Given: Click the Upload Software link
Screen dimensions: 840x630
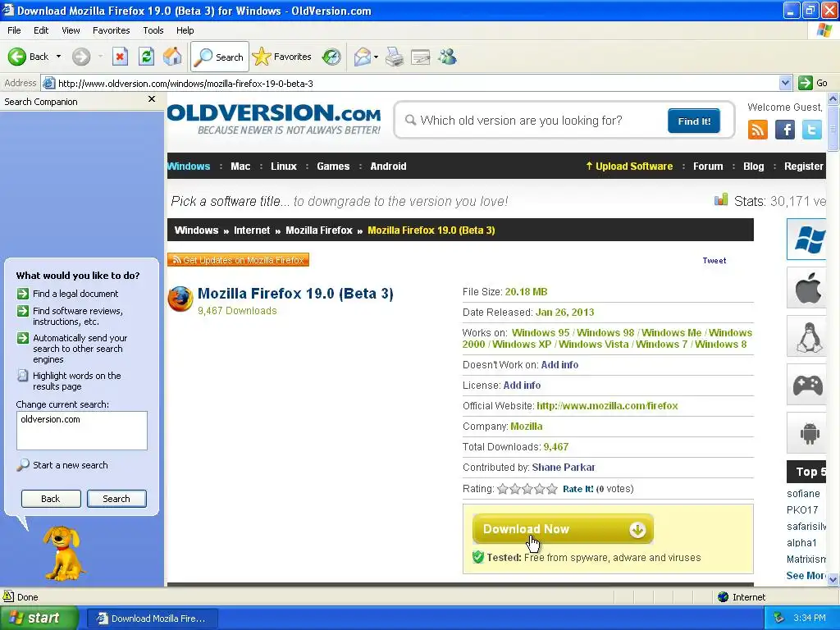Looking at the screenshot, I should 629,166.
